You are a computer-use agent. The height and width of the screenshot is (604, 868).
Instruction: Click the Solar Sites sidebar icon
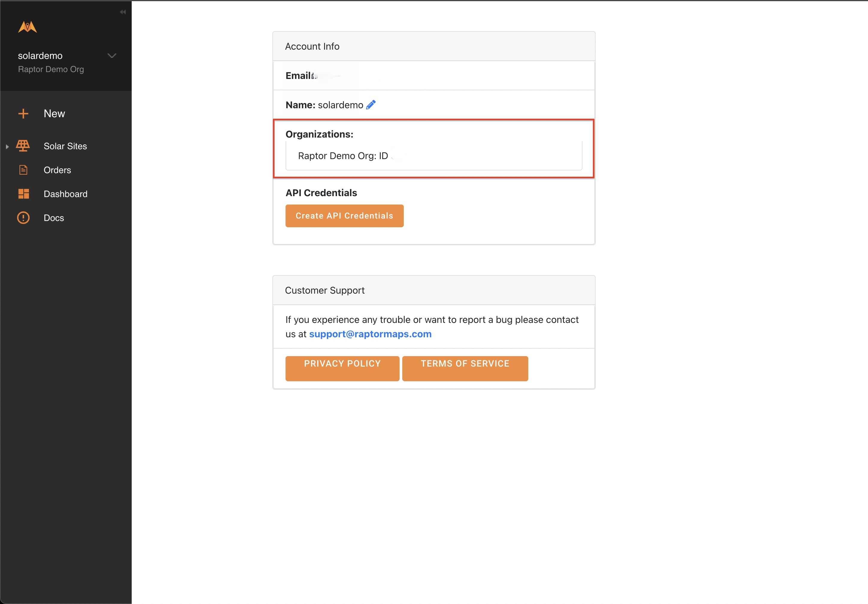pyautogui.click(x=24, y=146)
